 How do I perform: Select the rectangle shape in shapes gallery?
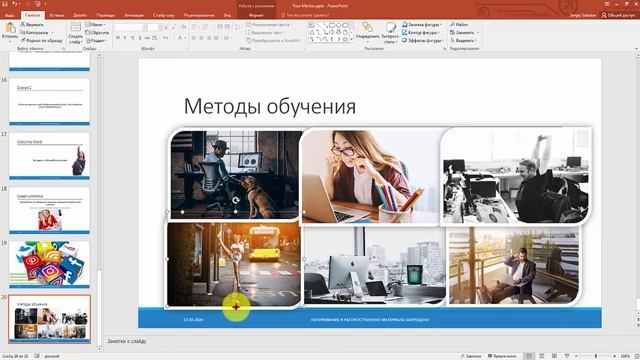[x=332, y=25]
